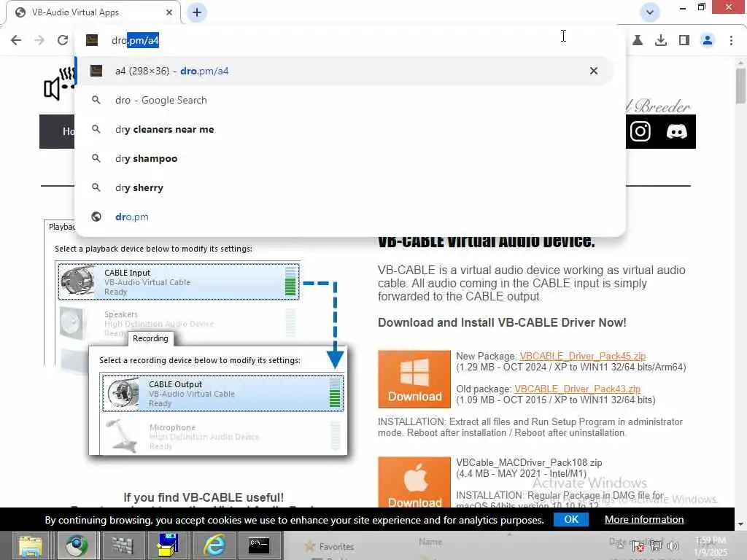
Task: Open the tab search dropdown chevron
Action: 650,12
